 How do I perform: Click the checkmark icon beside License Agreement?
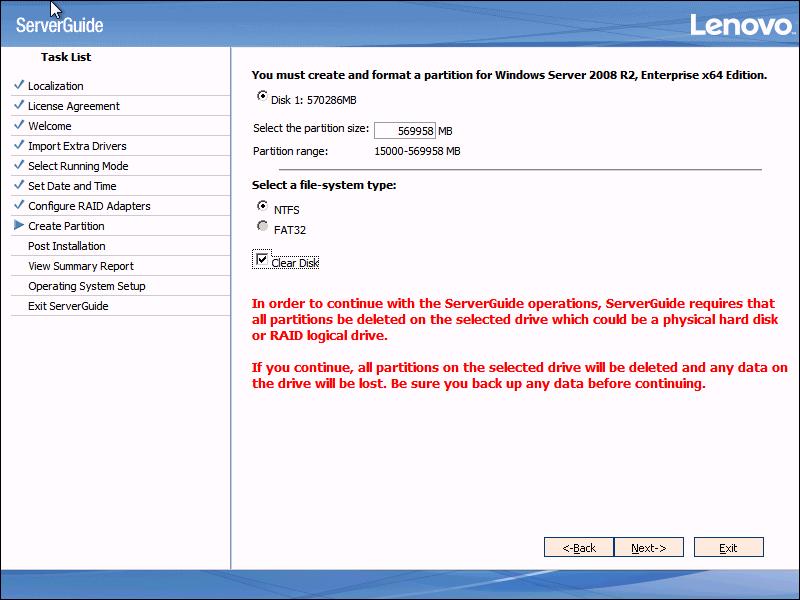tap(19, 105)
